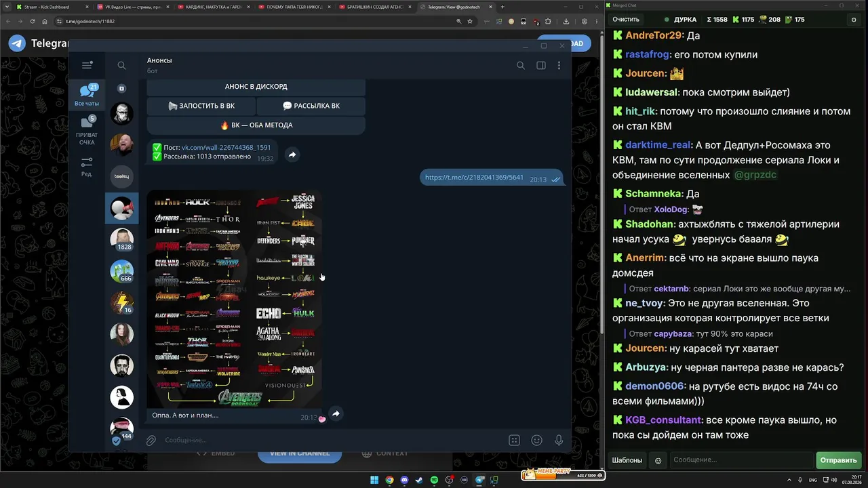Open Spotify from the taskbar
This screenshot has height=488, width=868.
click(x=434, y=480)
